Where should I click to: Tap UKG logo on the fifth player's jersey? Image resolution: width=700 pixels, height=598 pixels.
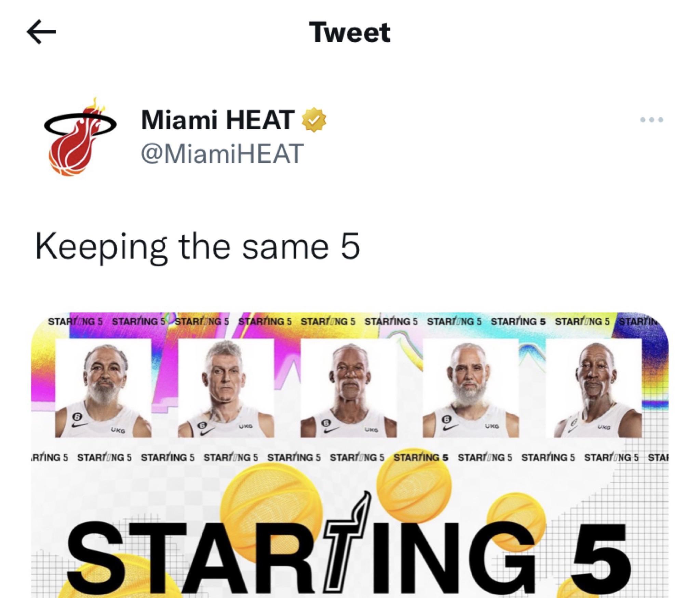(x=603, y=427)
